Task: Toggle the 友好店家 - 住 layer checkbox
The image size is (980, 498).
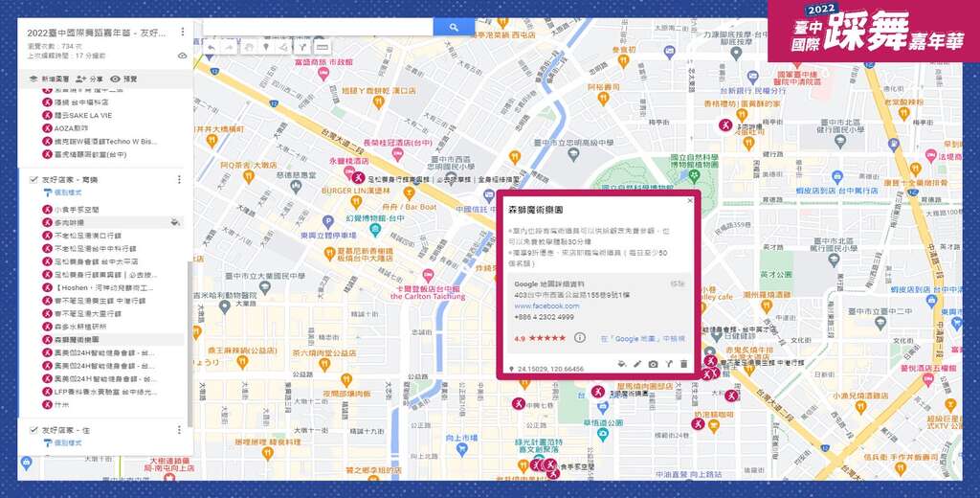Action: coord(33,430)
